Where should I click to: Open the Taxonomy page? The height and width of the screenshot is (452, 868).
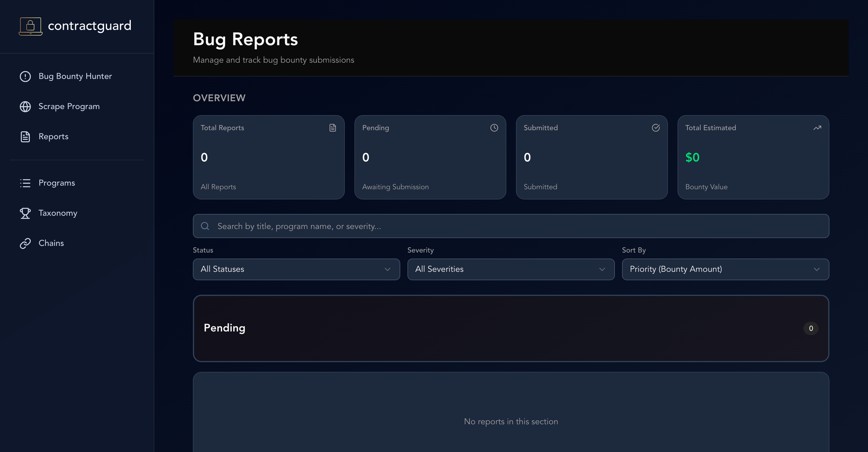(x=58, y=213)
